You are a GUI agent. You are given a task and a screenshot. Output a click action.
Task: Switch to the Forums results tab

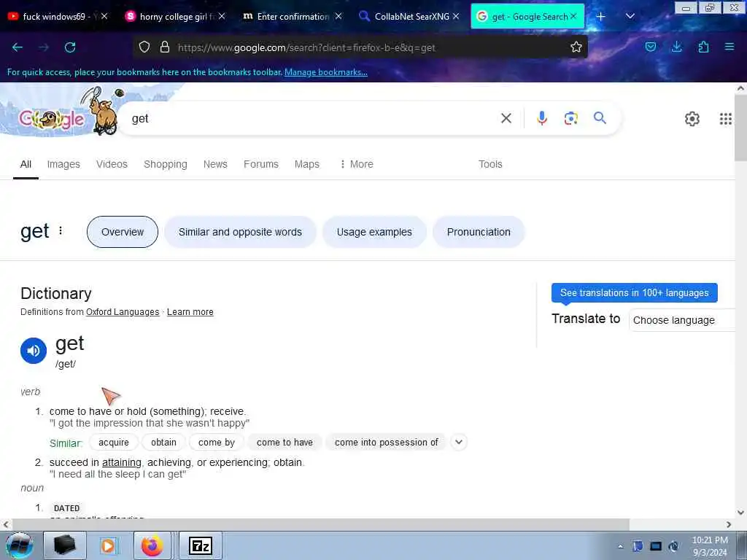point(261,164)
